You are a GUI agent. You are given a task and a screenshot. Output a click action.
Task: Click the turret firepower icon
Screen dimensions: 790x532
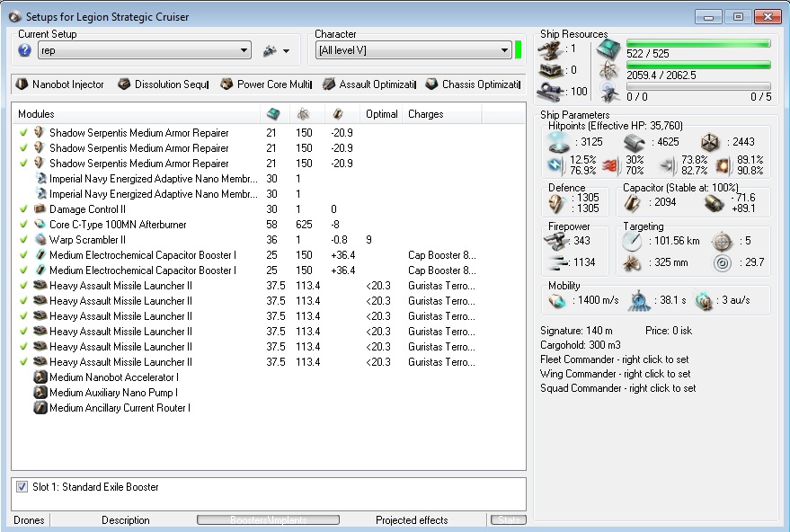(556, 240)
